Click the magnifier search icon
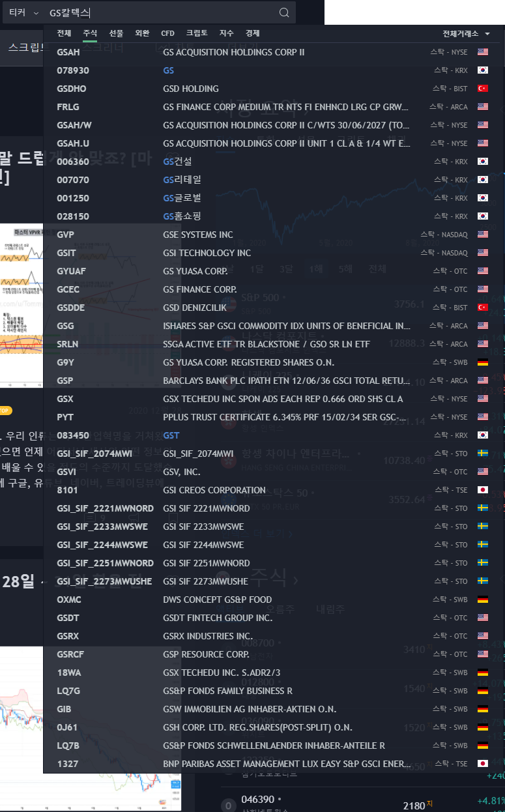Screen dimensions: 505x812 point(284,13)
